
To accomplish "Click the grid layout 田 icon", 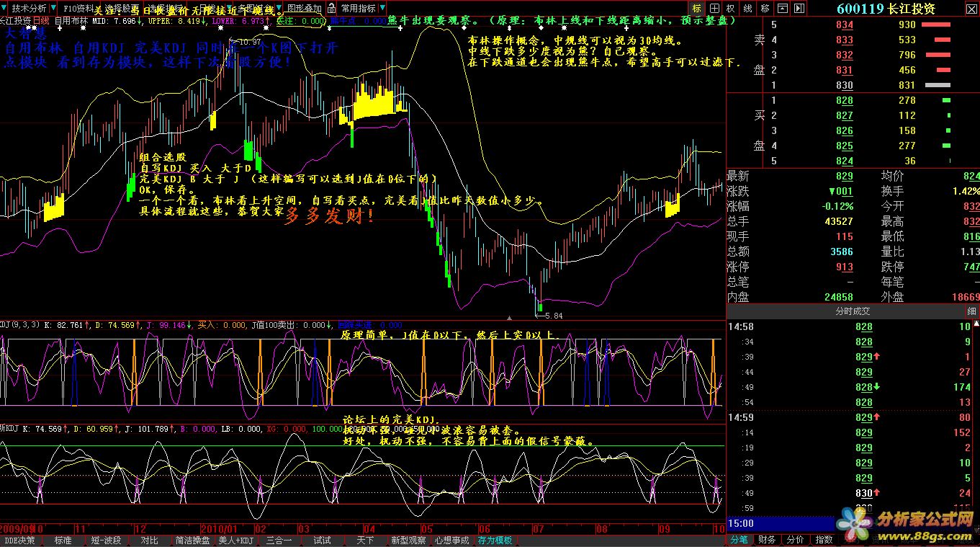I will pos(714,8).
